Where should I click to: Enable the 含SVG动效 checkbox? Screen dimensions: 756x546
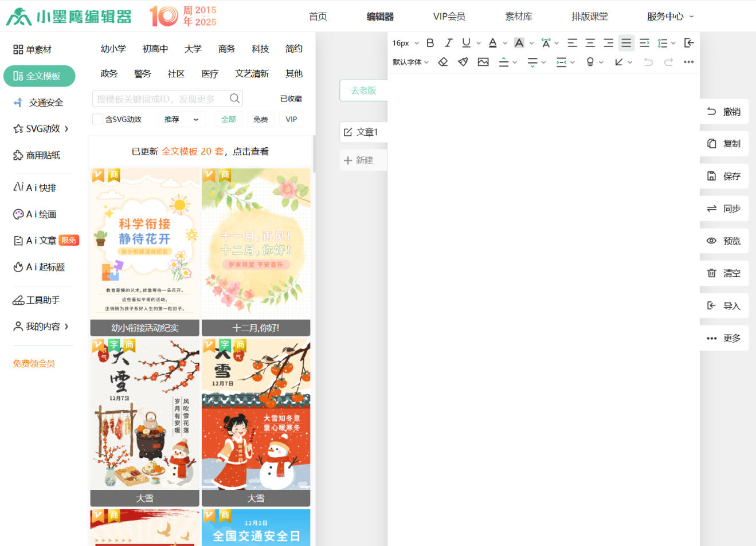(x=98, y=119)
